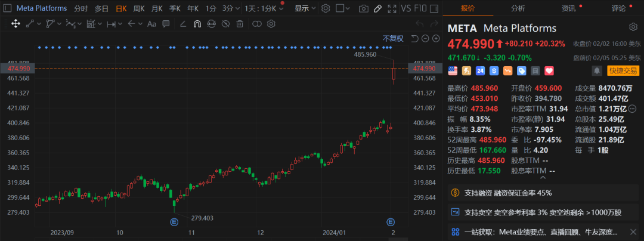This screenshot has height=241, width=644.
Task: Open the 报价 quote tab
Action: point(467,8)
